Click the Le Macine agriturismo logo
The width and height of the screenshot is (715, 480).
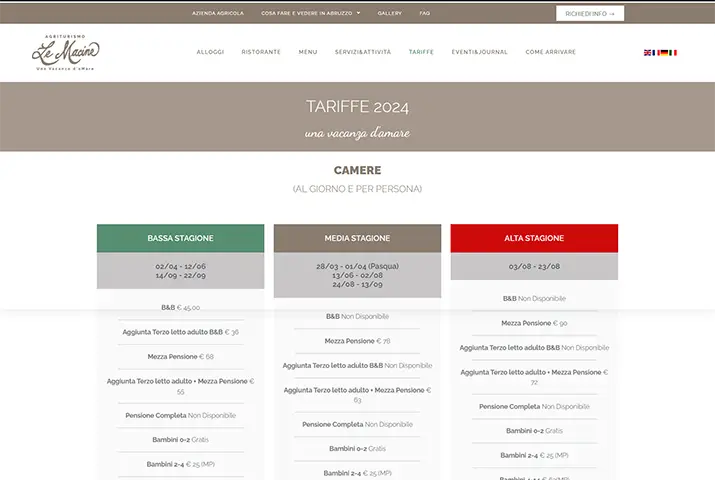[x=65, y=52]
